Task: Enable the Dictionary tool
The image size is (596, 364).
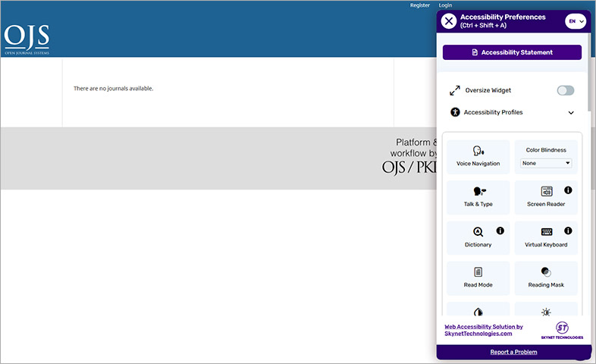Action: [478, 238]
